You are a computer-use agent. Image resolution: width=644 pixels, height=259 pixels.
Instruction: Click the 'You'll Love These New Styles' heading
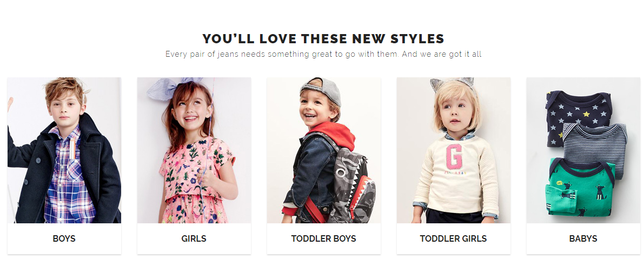pyautogui.click(x=324, y=39)
